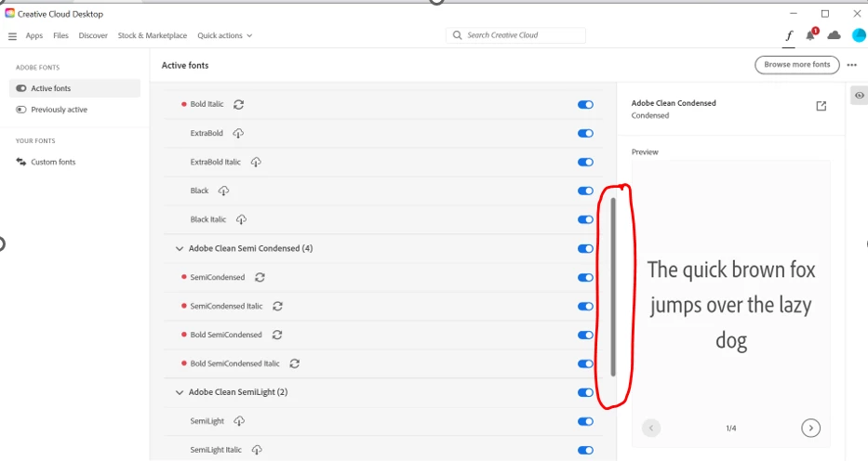This screenshot has width=868, height=461.
Task: Go to Stock & Marketplace
Action: [x=153, y=35]
